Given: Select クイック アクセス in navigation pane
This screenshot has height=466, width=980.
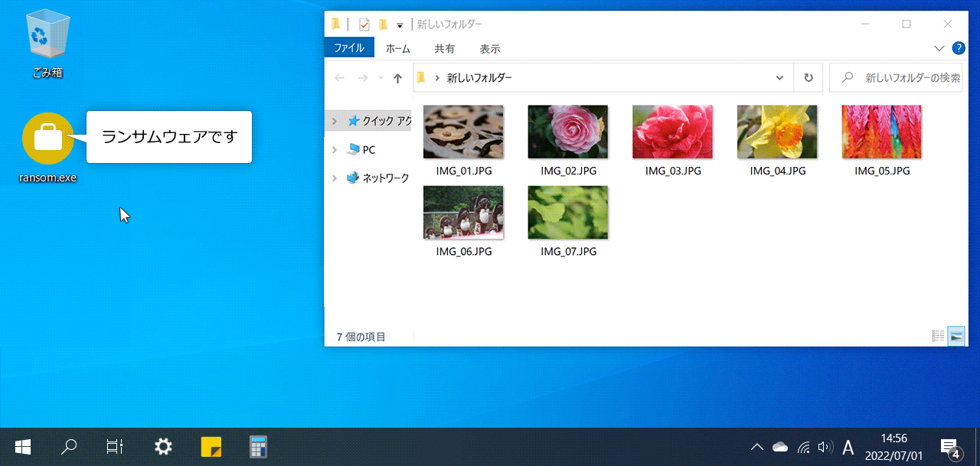Looking at the screenshot, I should tap(380, 121).
